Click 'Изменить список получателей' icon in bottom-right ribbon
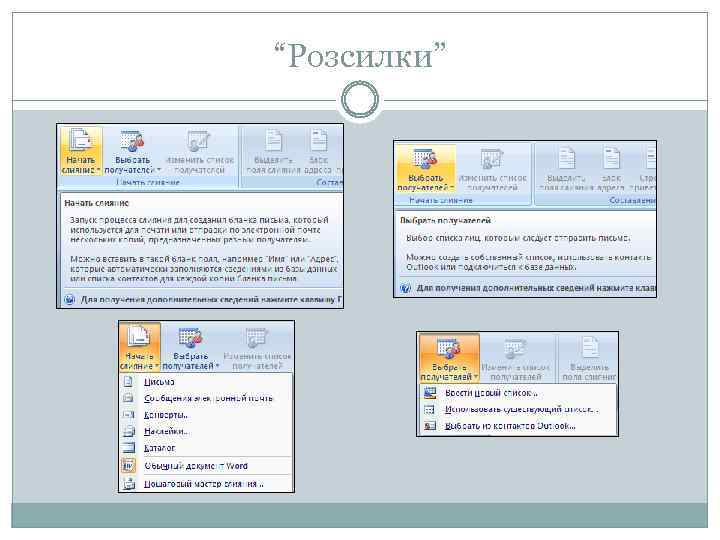720x540 pixels. (x=515, y=349)
